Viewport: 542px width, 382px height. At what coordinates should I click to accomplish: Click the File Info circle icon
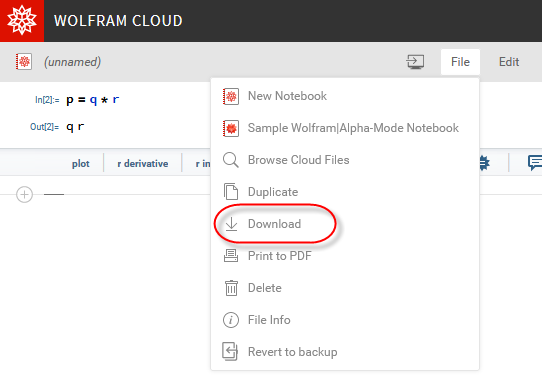coord(231,320)
